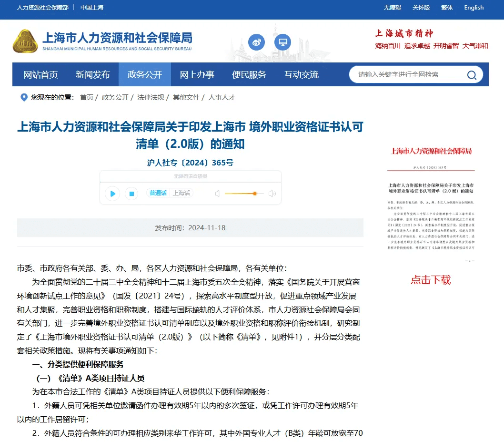Switch to 繁体 traditional Chinese mode
Screen dimensions: 504x442
(x=446, y=8)
